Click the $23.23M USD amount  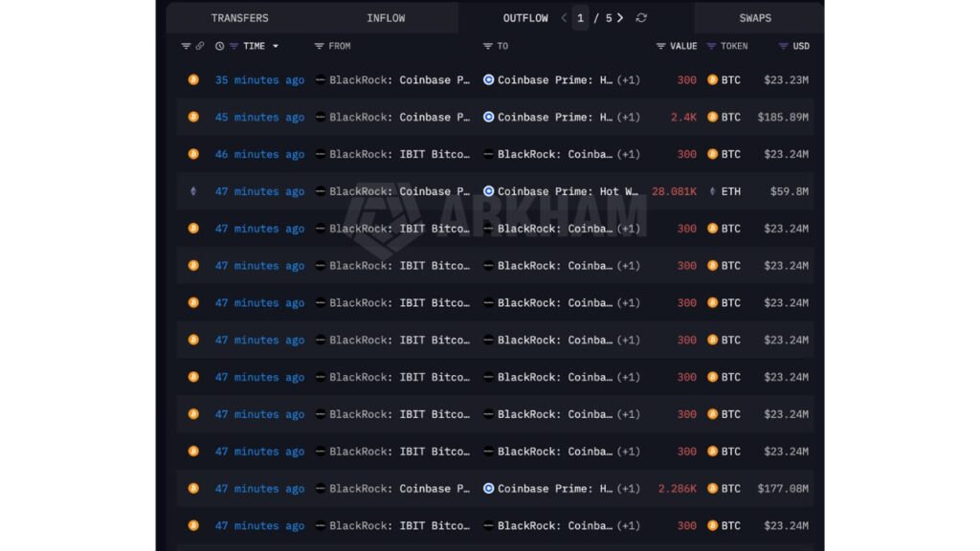point(786,80)
